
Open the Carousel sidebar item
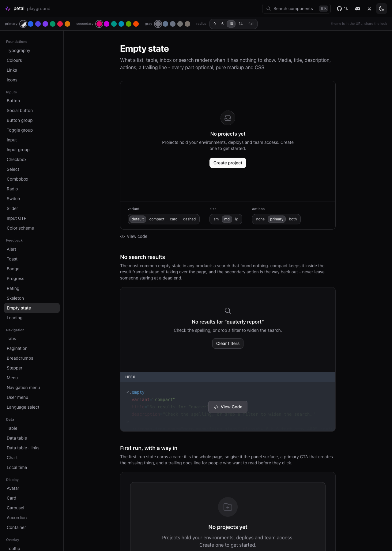(x=32, y=508)
